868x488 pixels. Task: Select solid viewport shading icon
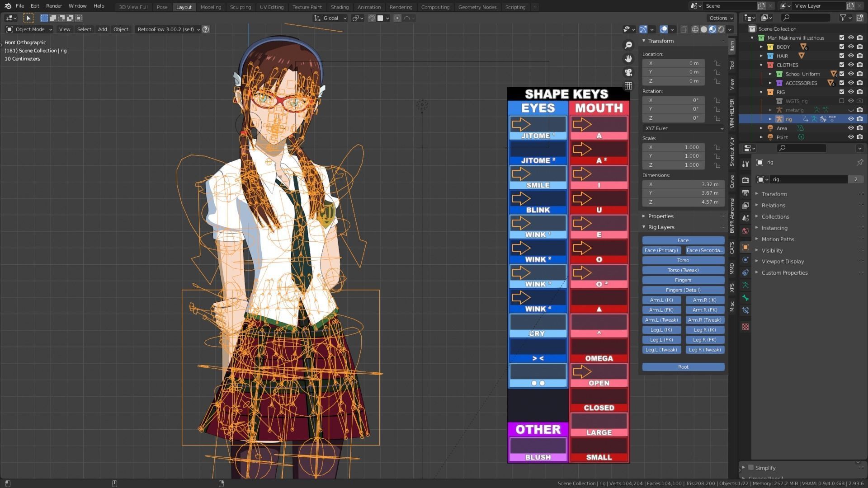coord(704,29)
